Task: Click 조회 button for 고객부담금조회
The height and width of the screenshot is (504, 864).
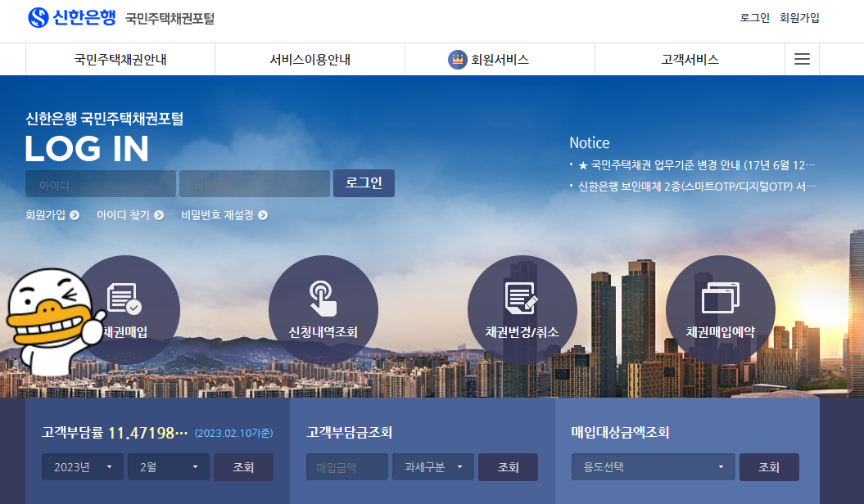Action: click(x=508, y=467)
